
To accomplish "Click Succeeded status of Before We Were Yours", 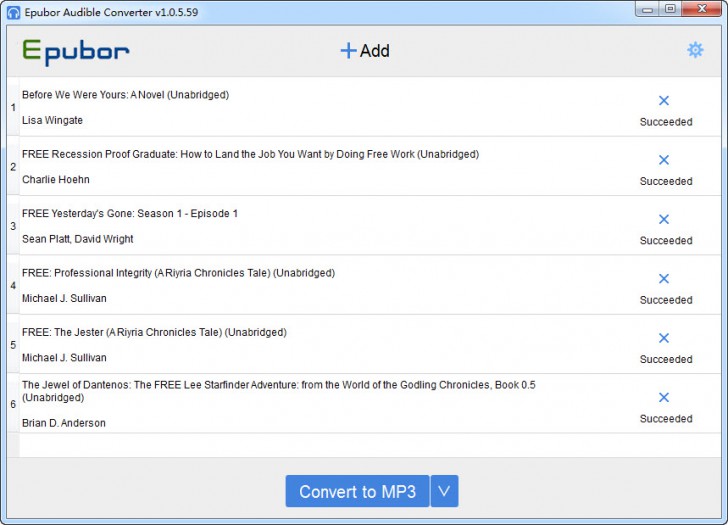I will [666, 122].
